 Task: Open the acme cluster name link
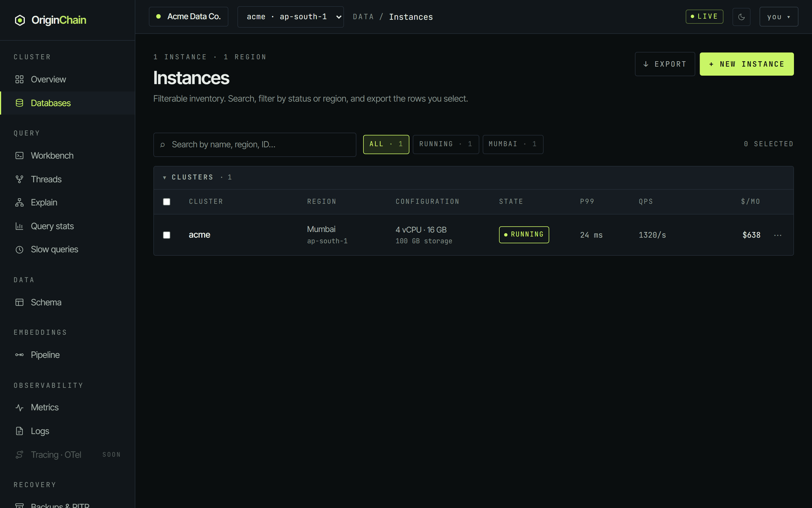pos(199,235)
